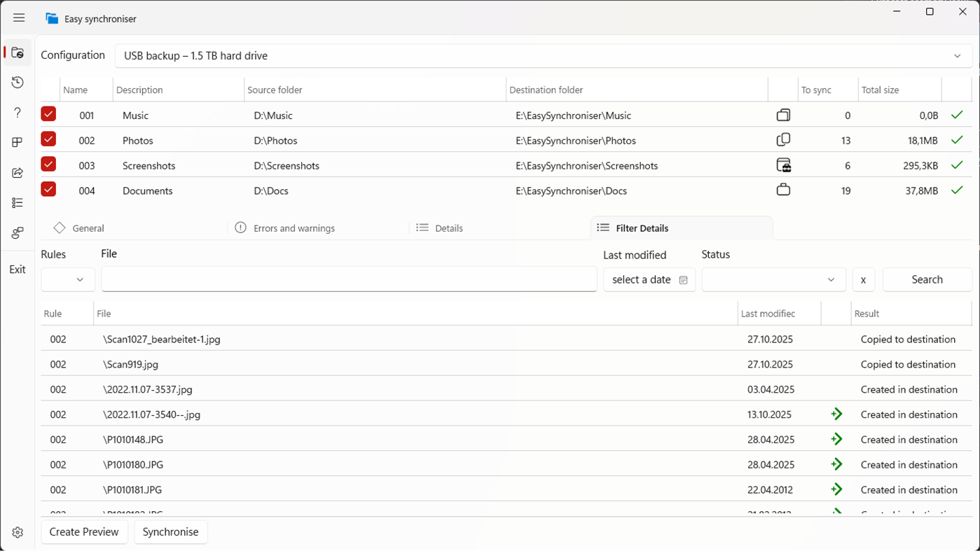Screen dimensions: 980x551
Task: Disable the 004 Documents rule checkbox
Action: (x=48, y=190)
